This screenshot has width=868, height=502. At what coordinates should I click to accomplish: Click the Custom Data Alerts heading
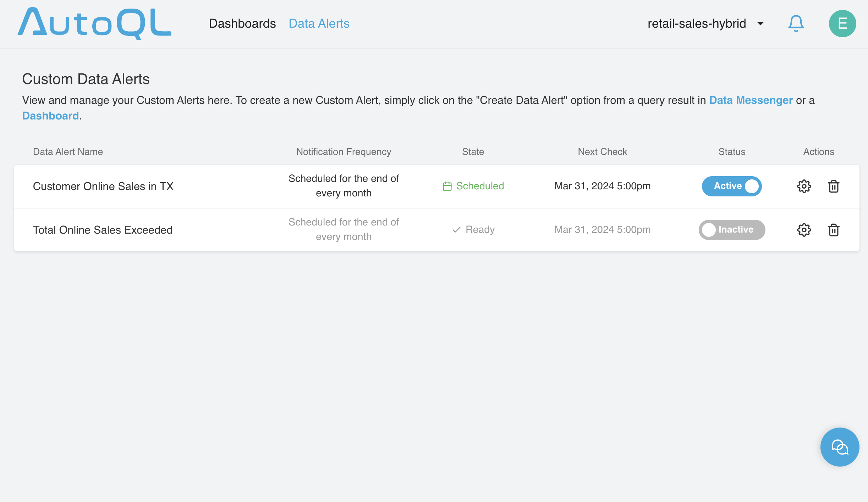pyautogui.click(x=86, y=79)
